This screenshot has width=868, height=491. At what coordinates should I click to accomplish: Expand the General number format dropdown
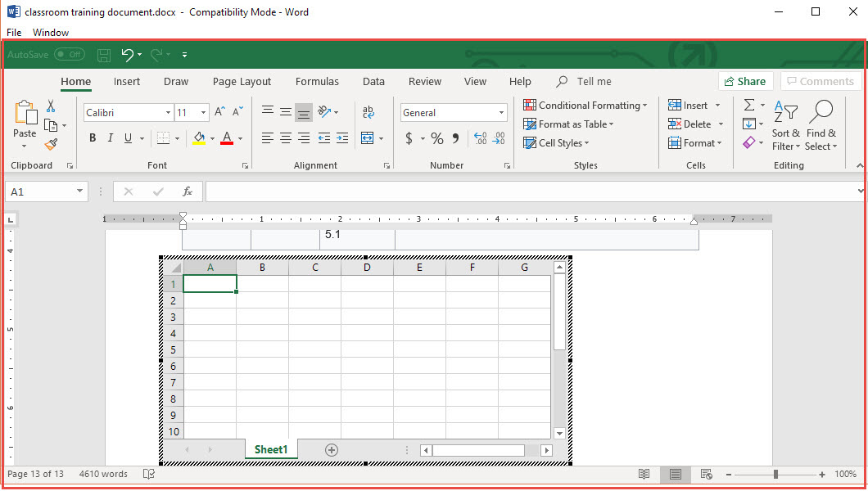point(501,113)
